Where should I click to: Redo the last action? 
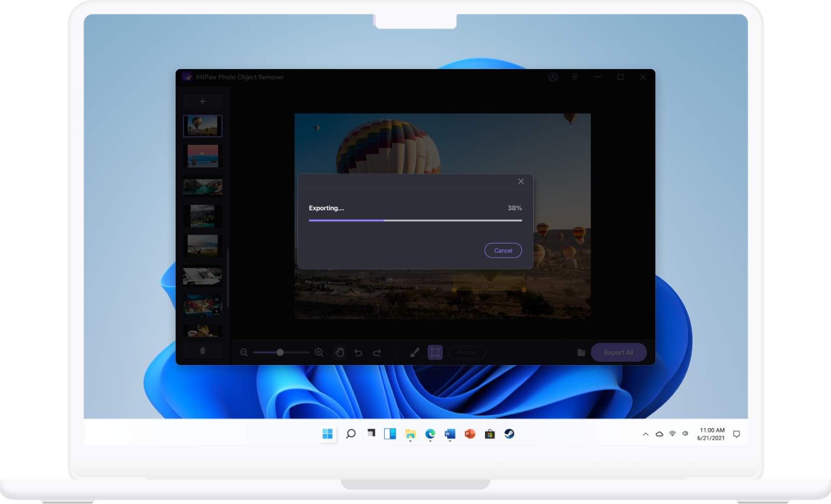(x=377, y=352)
